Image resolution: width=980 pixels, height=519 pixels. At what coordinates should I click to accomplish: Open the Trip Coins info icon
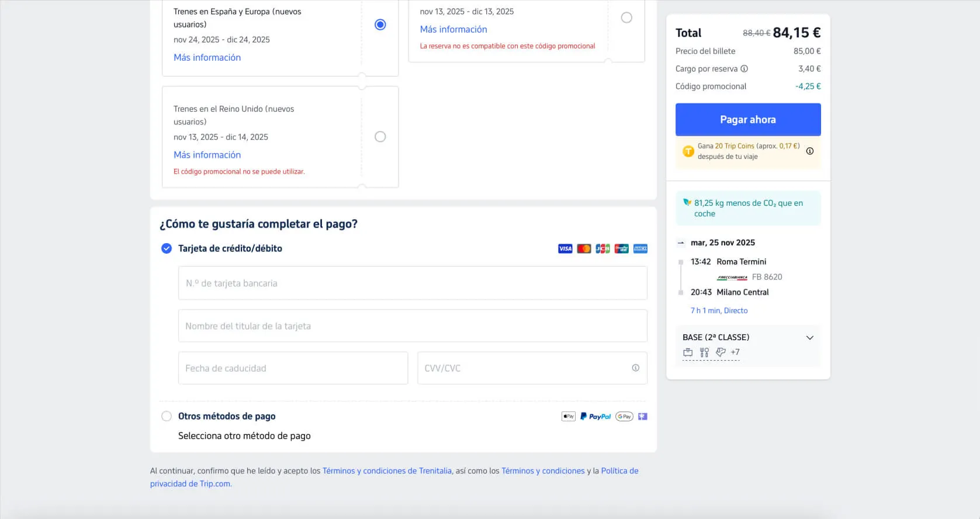(810, 151)
